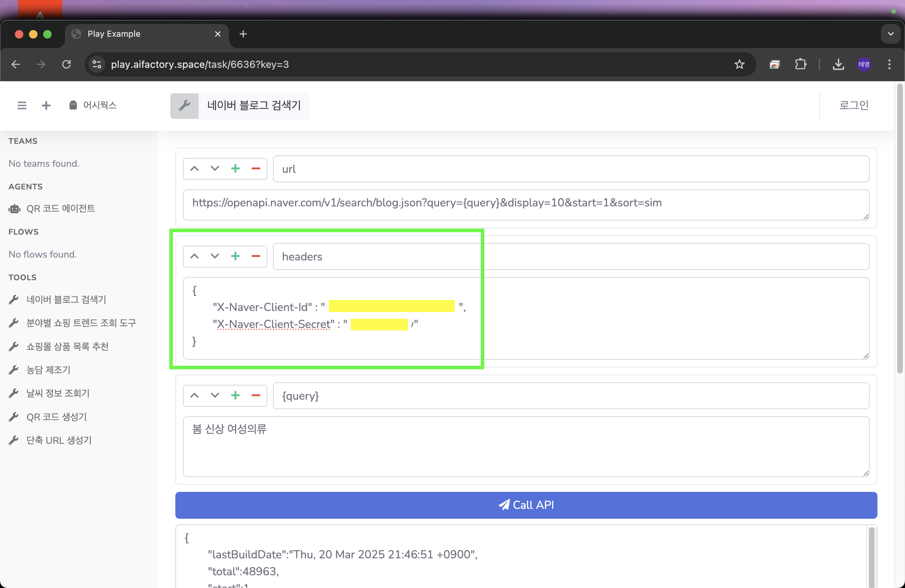Click the lastBuildDate response text
Screen dimensions: 905x588
[x=342, y=554]
